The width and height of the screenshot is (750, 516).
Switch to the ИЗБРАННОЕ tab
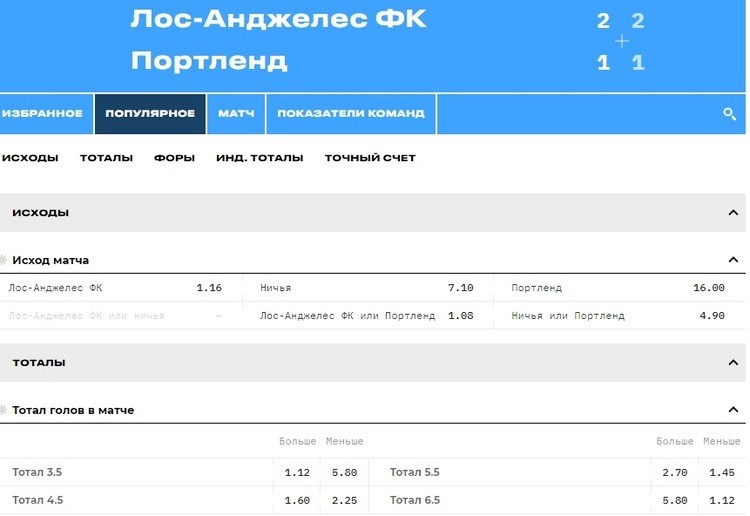click(x=46, y=114)
